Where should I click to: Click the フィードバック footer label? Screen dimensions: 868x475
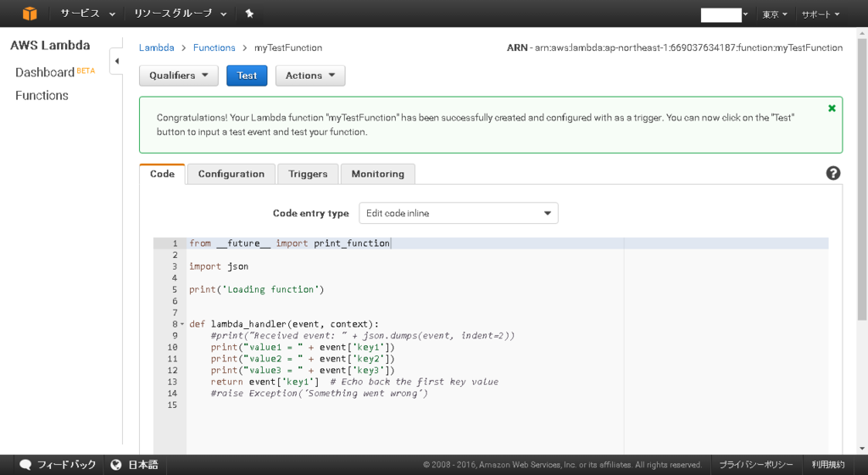tap(66, 465)
